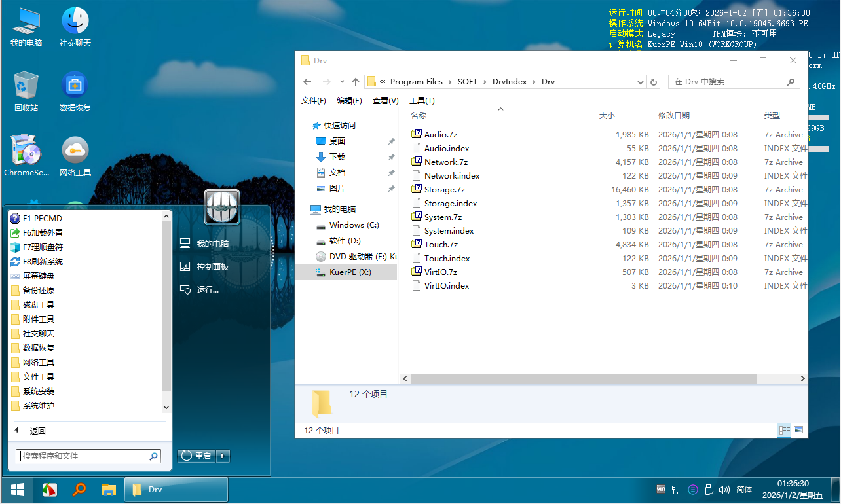Click the explorer refresh button
The image size is (841, 504).
(x=653, y=82)
